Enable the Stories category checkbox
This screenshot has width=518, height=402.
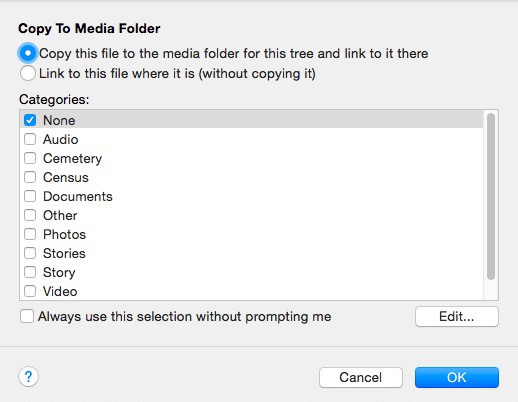coord(30,253)
